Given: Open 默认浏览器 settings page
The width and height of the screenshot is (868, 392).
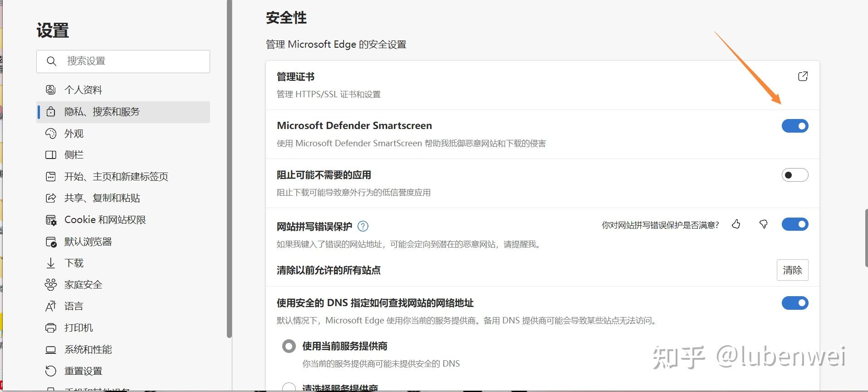Looking at the screenshot, I should [123, 242].
